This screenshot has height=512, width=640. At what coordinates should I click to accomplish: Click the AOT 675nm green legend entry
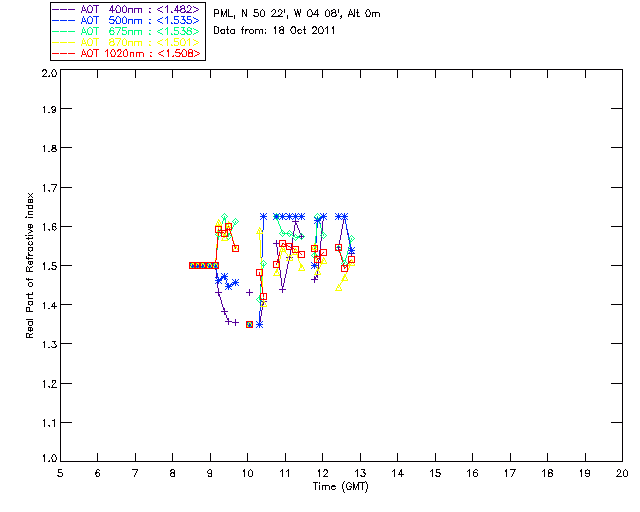click(127, 31)
